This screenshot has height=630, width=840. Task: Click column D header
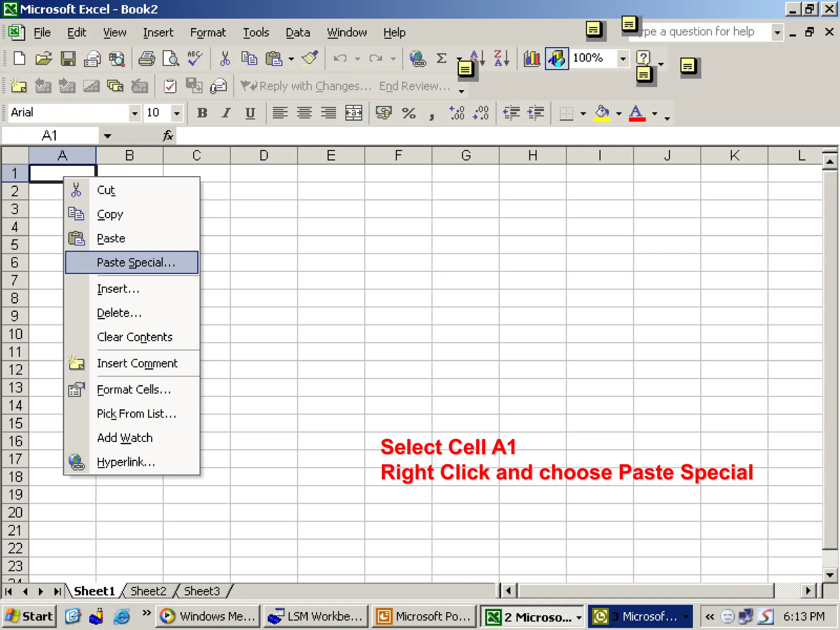(x=264, y=155)
